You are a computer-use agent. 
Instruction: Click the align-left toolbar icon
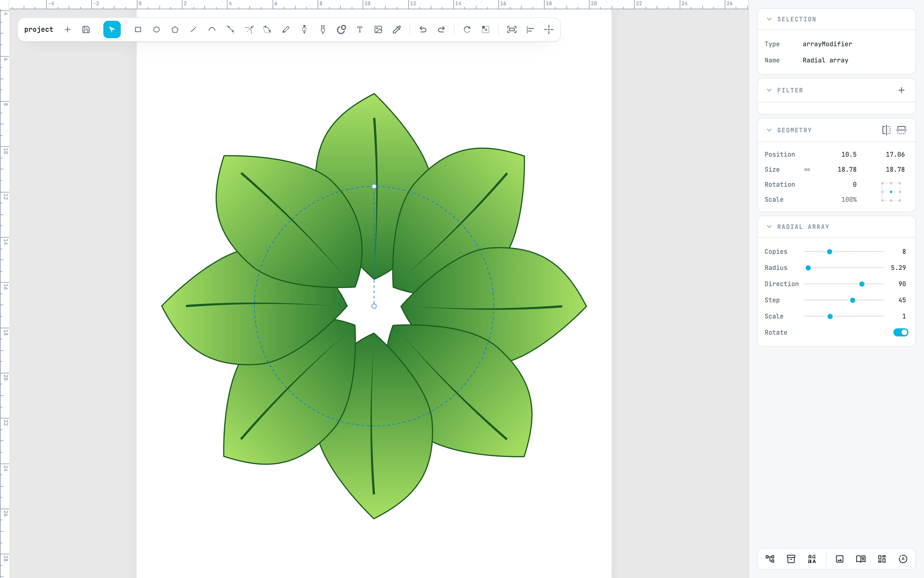tap(530, 29)
